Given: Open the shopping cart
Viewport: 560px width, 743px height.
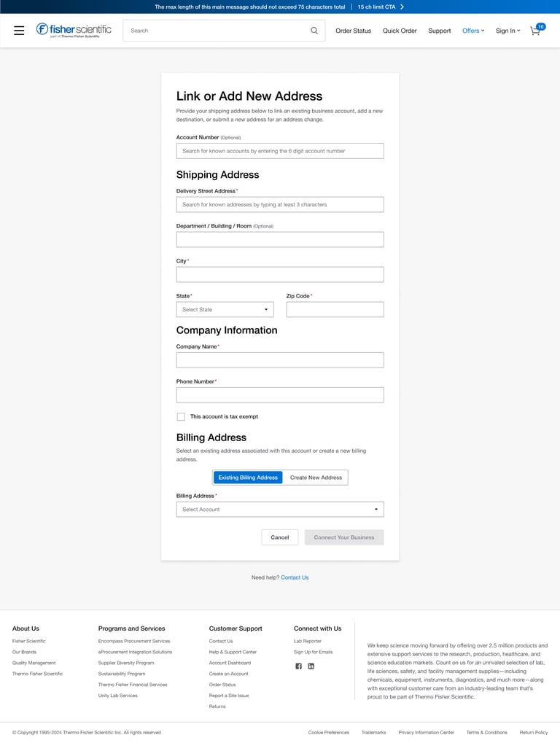Looking at the screenshot, I should [536, 31].
